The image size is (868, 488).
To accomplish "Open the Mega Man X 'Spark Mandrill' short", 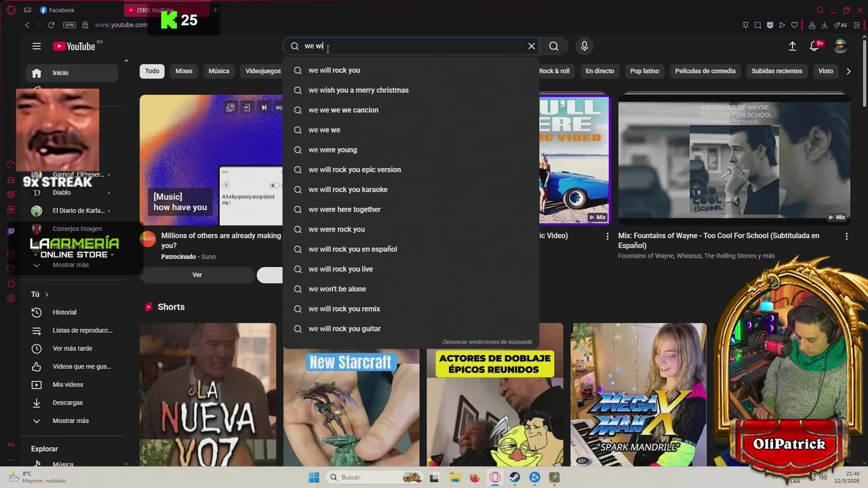I will [638, 395].
